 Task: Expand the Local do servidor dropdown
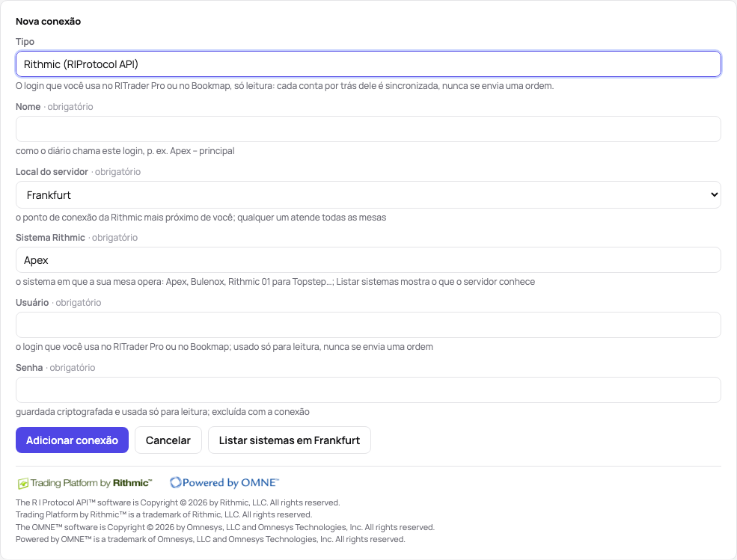368,195
